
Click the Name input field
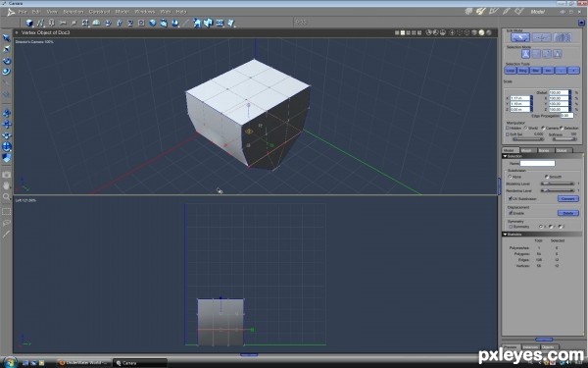point(537,163)
